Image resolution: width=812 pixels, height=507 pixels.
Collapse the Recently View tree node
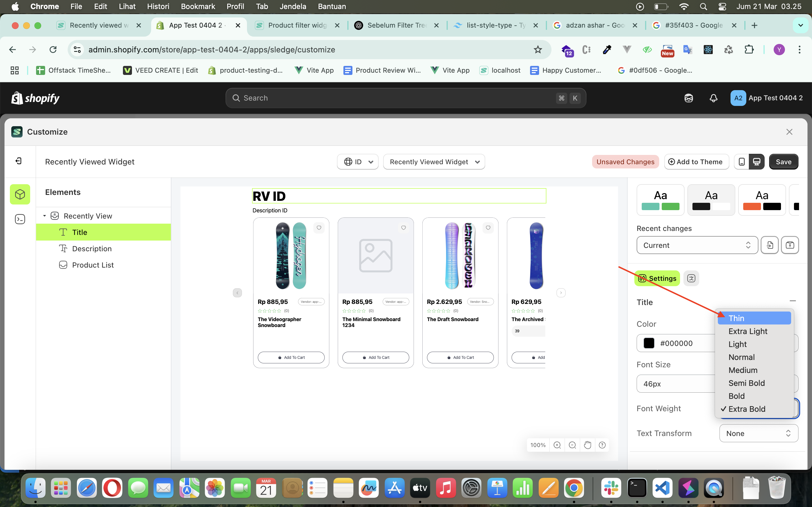[x=44, y=216]
